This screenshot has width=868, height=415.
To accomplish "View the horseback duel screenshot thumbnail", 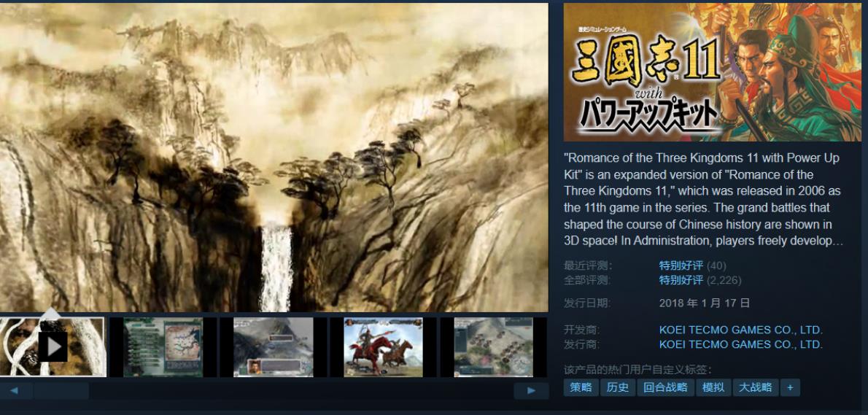I will pyautogui.click(x=383, y=346).
